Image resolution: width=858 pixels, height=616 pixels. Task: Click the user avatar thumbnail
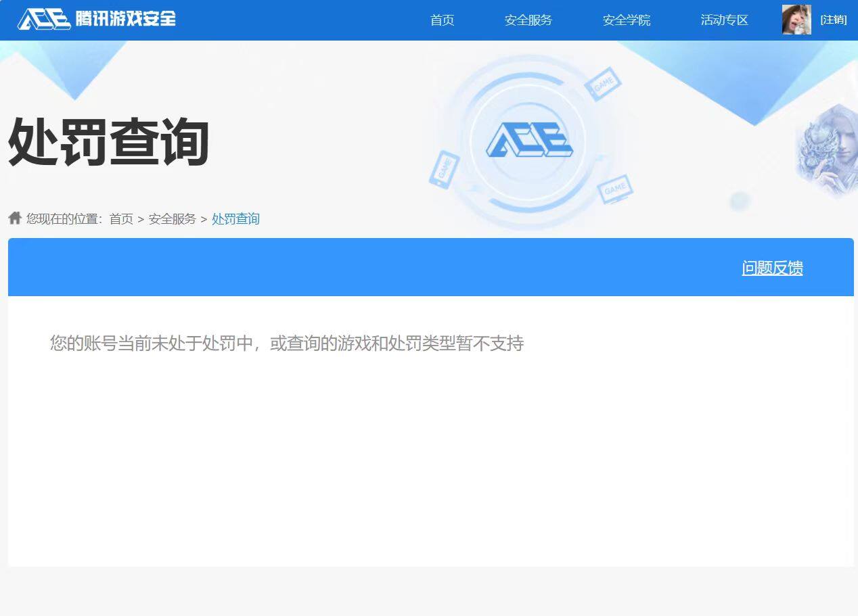(796, 20)
